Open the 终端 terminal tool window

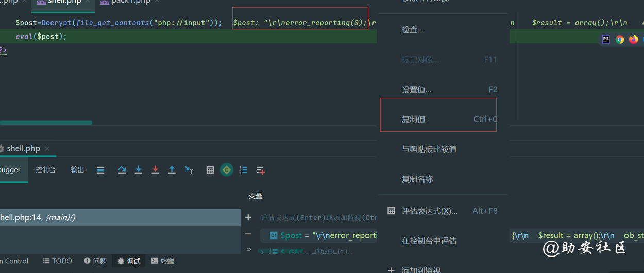click(162, 261)
